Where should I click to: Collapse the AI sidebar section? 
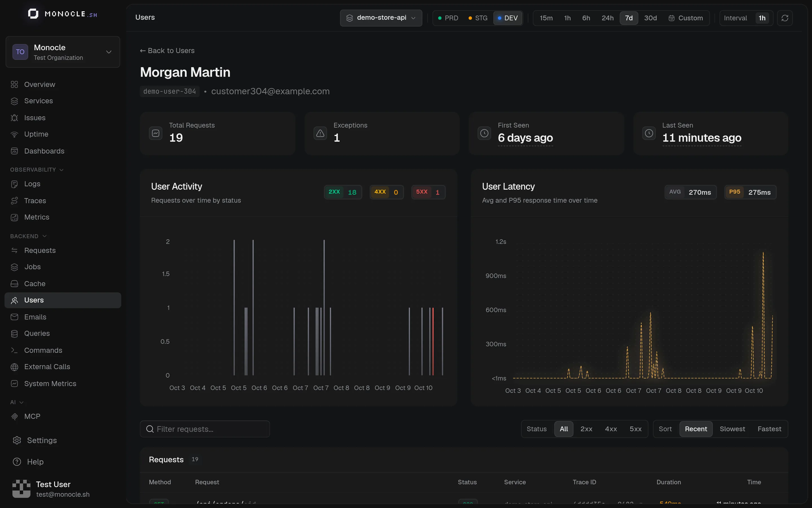pyautogui.click(x=17, y=402)
